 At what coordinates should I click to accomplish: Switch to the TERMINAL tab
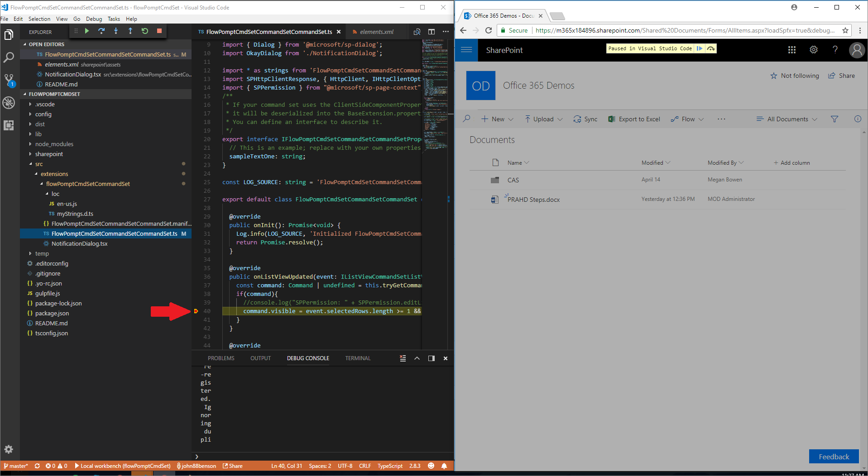[x=357, y=358]
